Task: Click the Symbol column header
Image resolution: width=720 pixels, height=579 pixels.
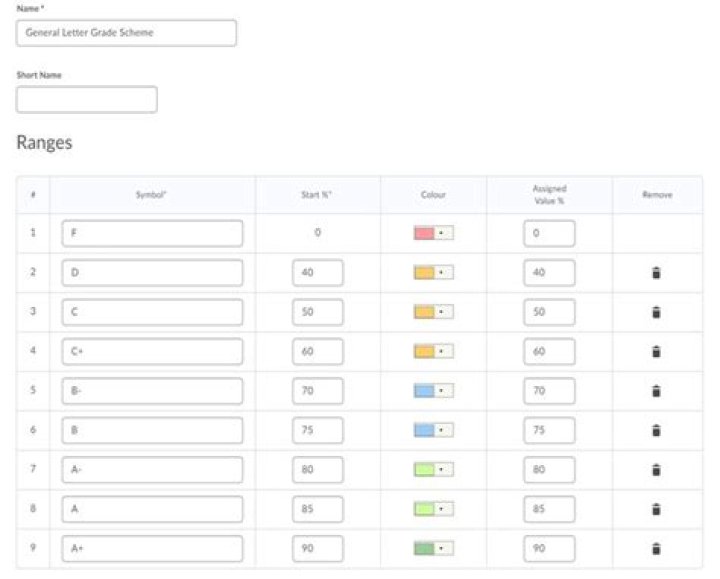Action: [151, 195]
